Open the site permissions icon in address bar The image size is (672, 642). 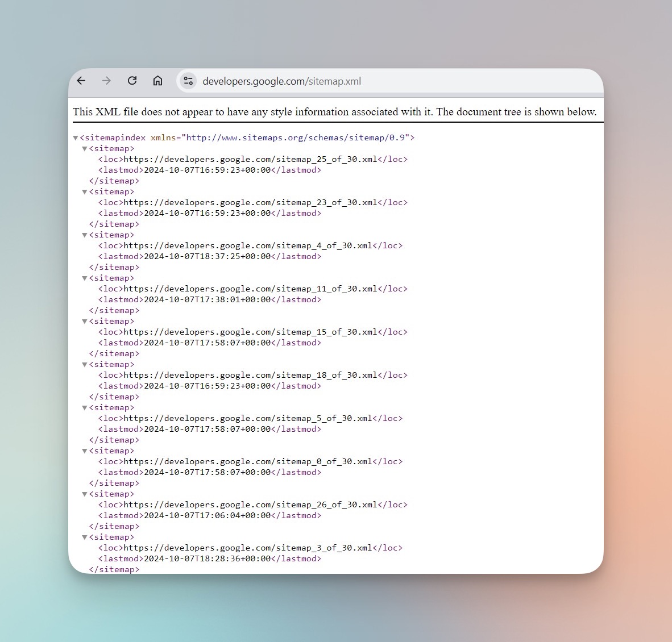pos(188,81)
